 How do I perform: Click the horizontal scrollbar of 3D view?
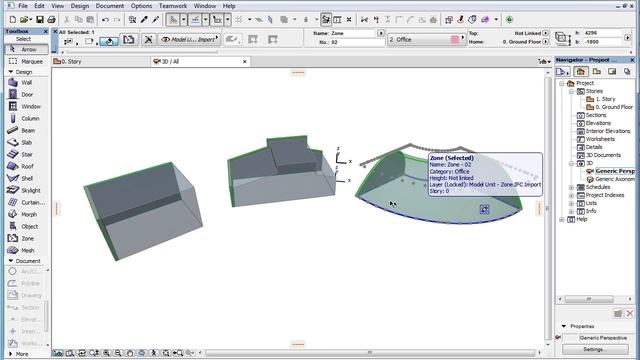tap(370, 353)
